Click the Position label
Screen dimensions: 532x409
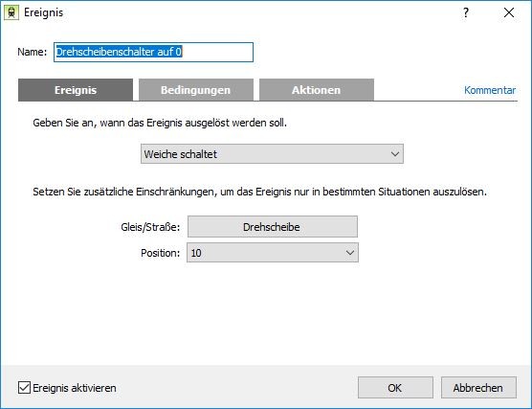(x=160, y=253)
